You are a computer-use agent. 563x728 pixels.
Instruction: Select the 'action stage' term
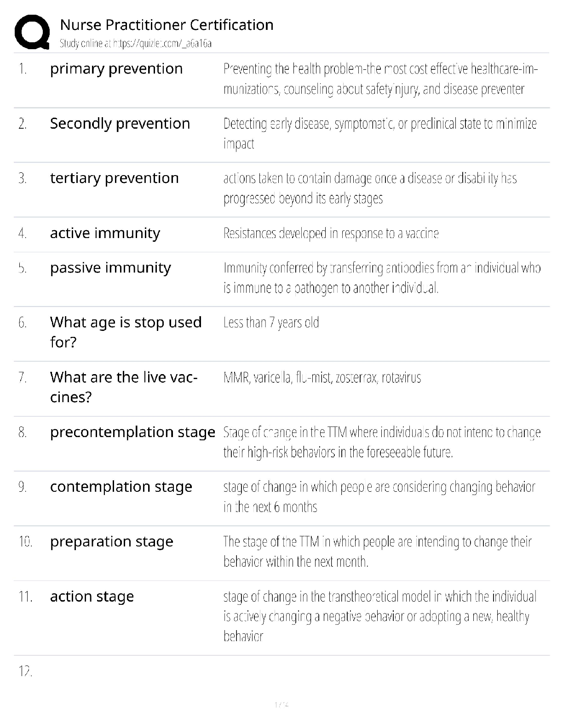pos(92,597)
